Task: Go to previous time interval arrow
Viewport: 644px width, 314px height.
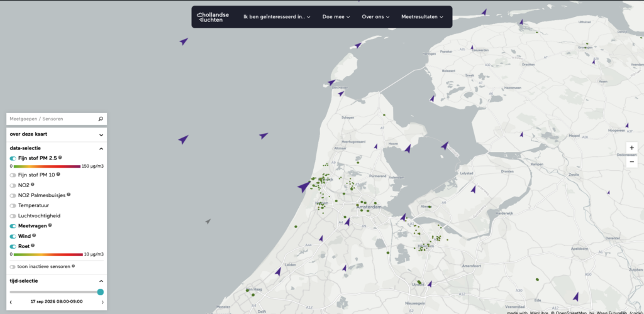Action: pos(11,302)
